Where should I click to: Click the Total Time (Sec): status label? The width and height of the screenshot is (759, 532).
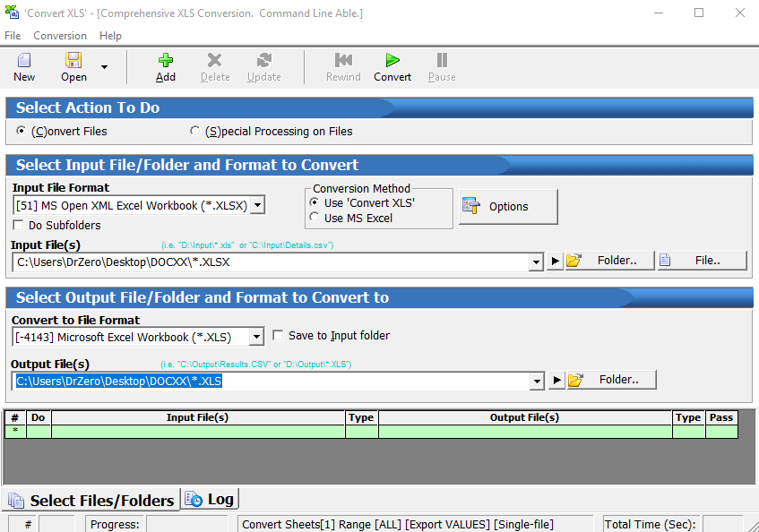click(x=650, y=524)
